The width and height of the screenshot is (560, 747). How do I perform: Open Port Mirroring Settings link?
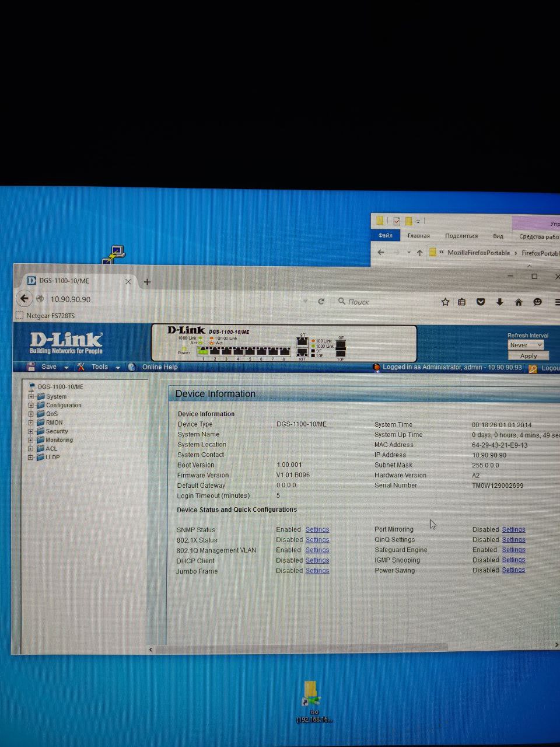pyautogui.click(x=513, y=529)
